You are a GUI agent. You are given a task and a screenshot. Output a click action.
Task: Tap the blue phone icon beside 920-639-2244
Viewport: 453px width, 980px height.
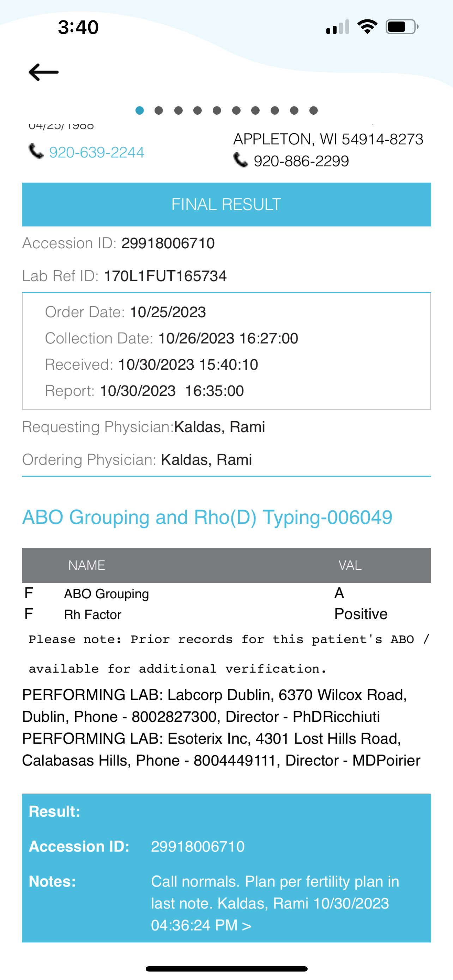[x=36, y=151]
